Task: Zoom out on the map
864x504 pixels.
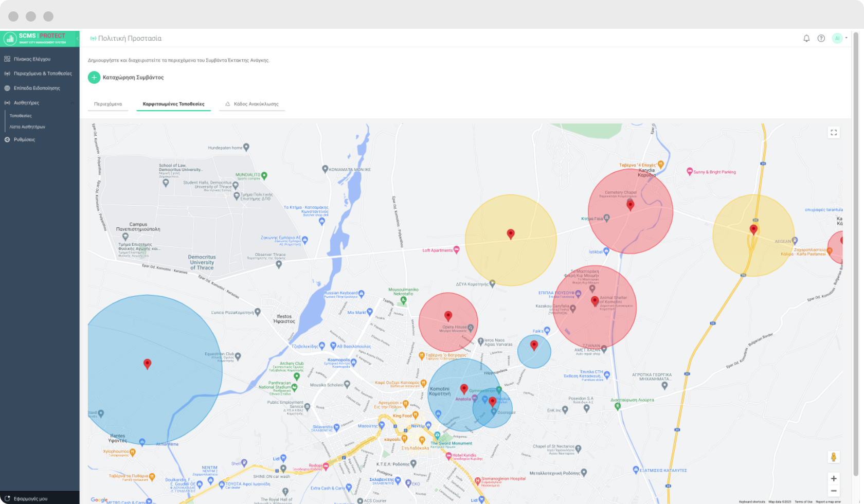Action: point(834,491)
